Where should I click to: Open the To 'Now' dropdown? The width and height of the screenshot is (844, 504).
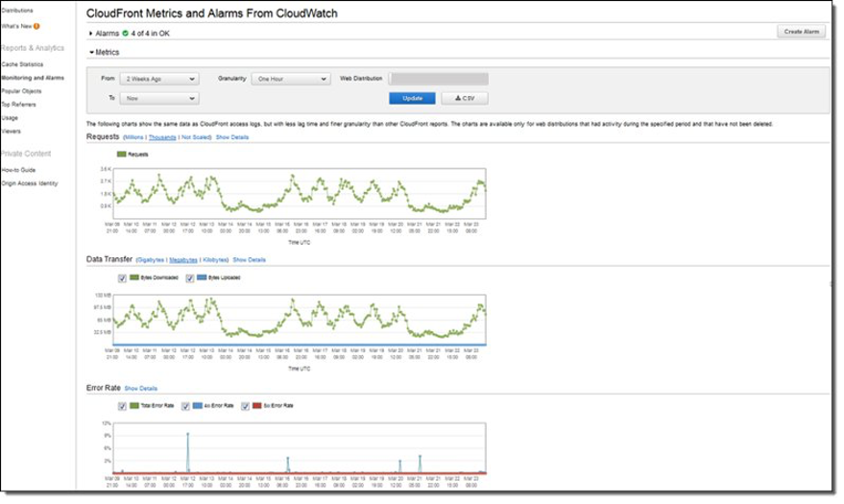[159, 99]
